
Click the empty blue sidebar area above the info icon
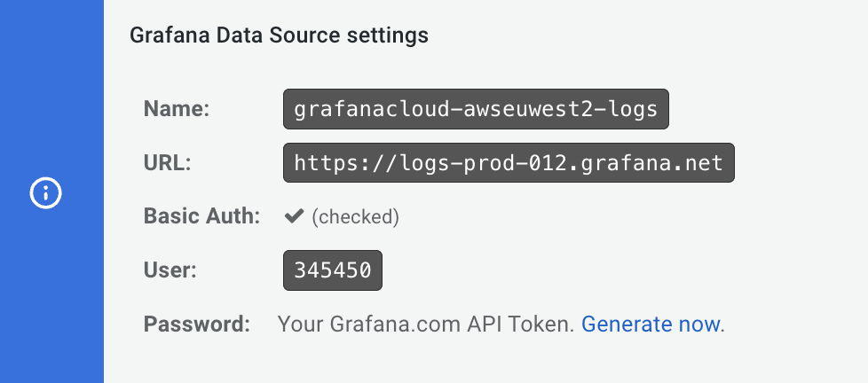coord(51,80)
